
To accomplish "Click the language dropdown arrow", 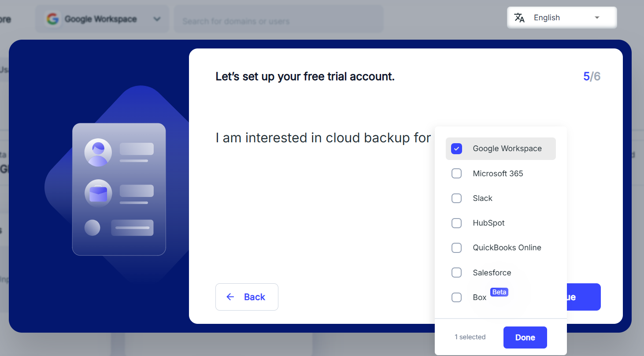I will tap(597, 18).
